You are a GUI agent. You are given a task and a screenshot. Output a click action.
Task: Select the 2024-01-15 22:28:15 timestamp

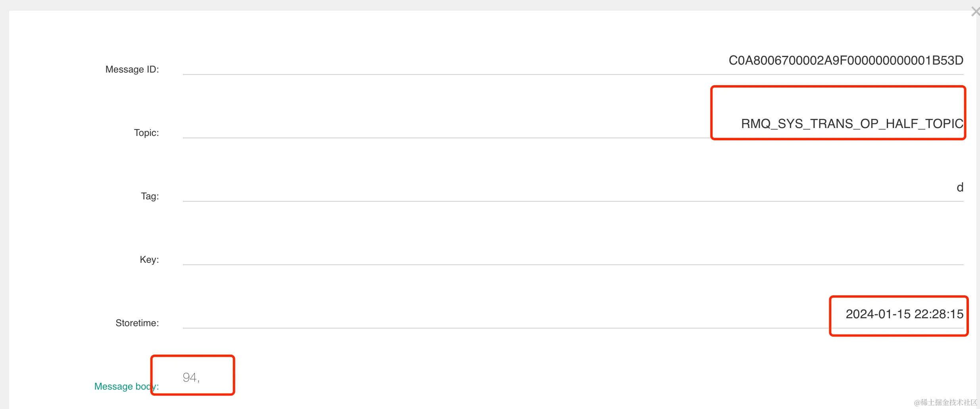(904, 314)
